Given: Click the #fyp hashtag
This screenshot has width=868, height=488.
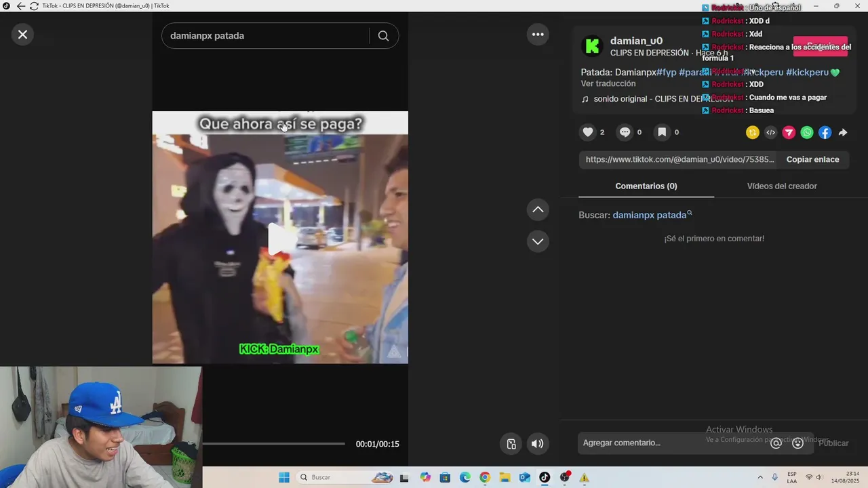Looking at the screenshot, I should pos(666,72).
